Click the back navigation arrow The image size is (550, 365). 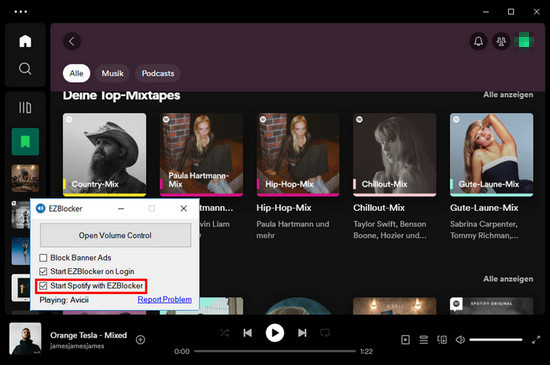(72, 41)
